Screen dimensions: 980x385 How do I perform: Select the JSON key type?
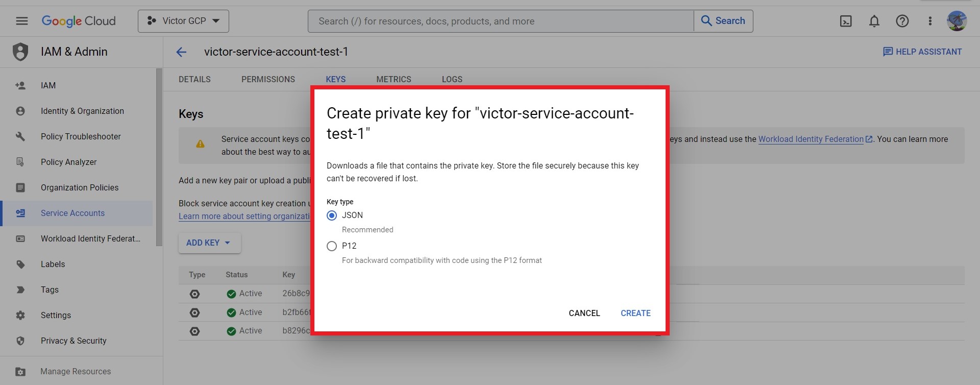point(332,215)
